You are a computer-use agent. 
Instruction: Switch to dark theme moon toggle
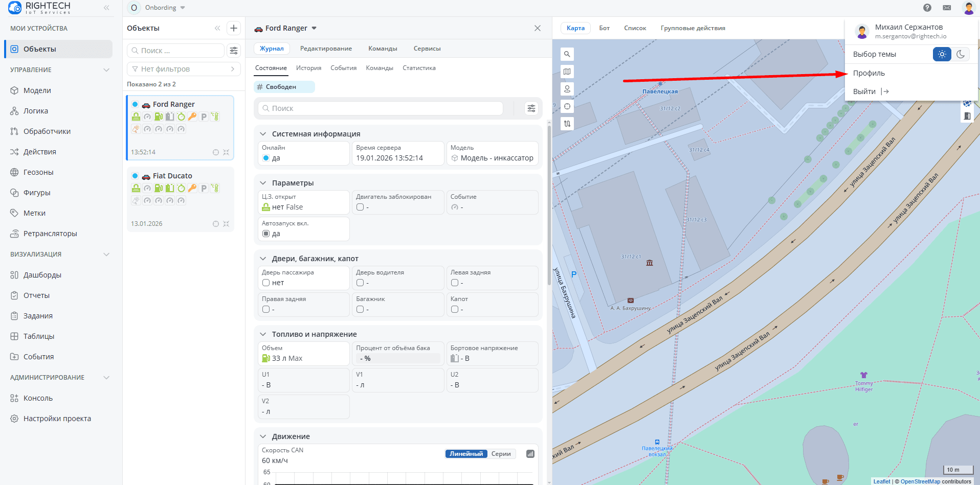960,54
